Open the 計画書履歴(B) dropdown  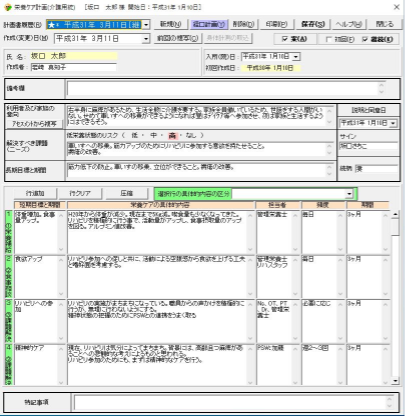pos(146,25)
